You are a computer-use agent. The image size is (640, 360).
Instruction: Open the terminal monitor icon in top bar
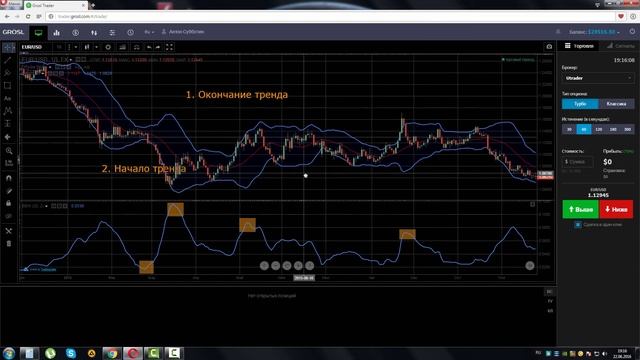[38, 33]
